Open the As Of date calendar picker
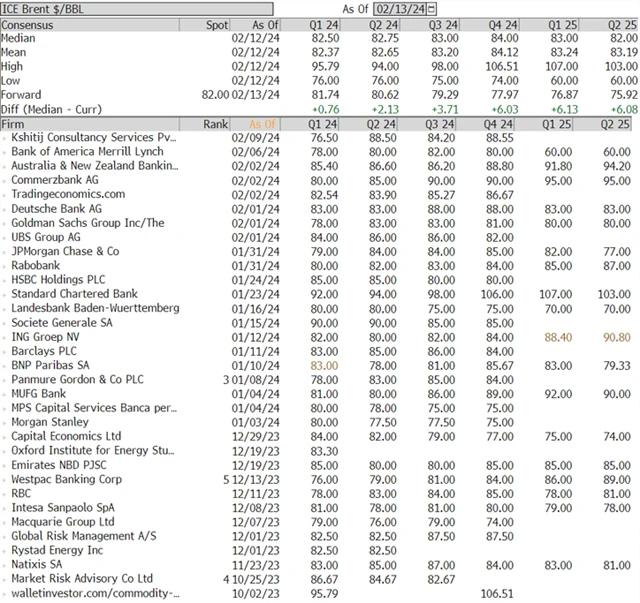The width and height of the screenshot is (640, 603). point(431,8)
